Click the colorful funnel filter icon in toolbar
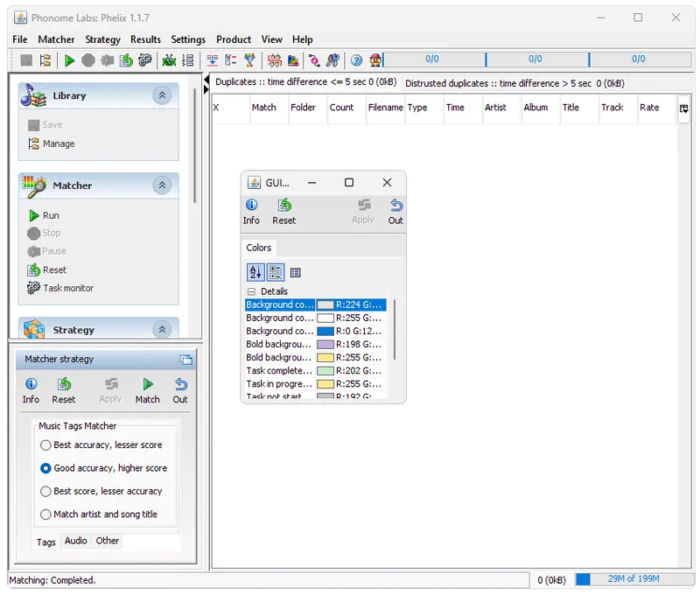Screen dimensions: 700x595 pyautogui.click(x=249, y=60)
